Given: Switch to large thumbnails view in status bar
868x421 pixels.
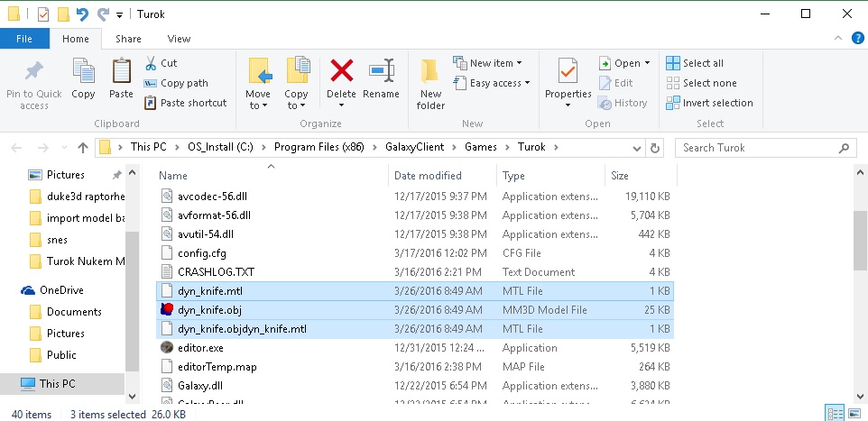Looking at the screenshot, I should [853, 414].
